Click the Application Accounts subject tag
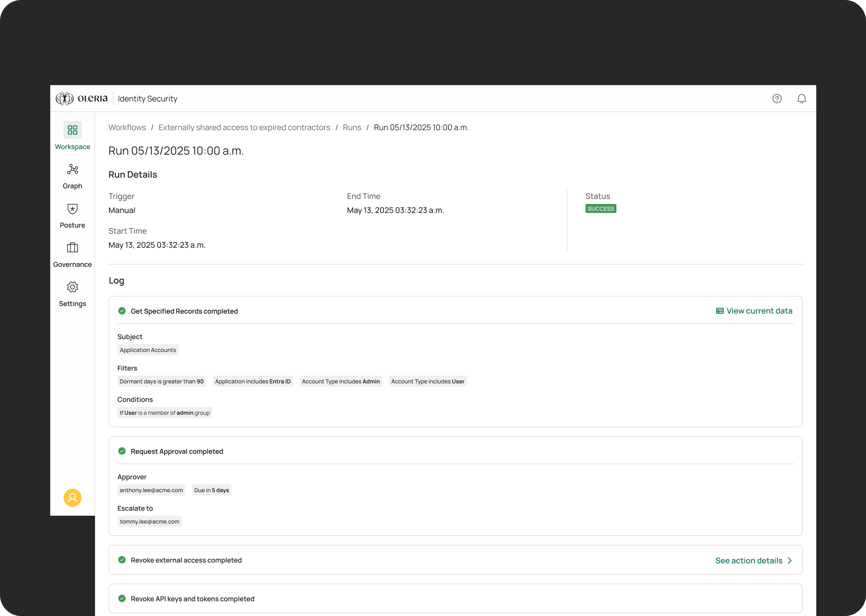 coord(148,350)
